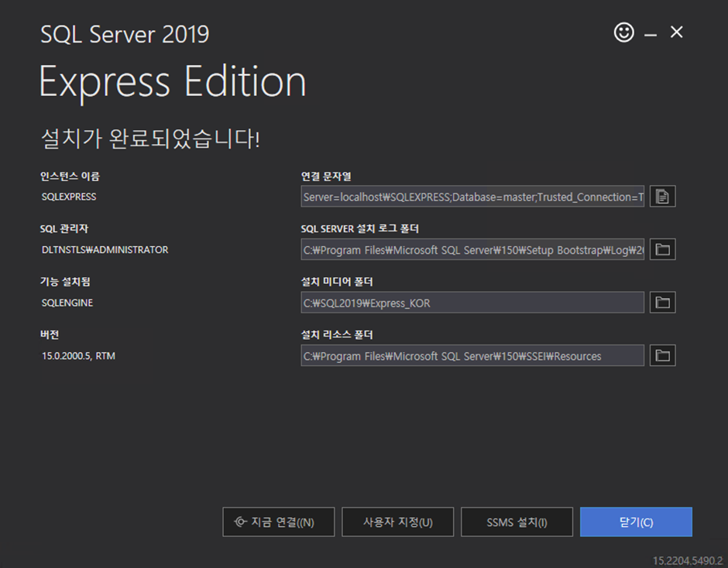The height and width of the screenshot is (568, 728).
Task: Open the installation media folder icon
Action: coord(662,303)
